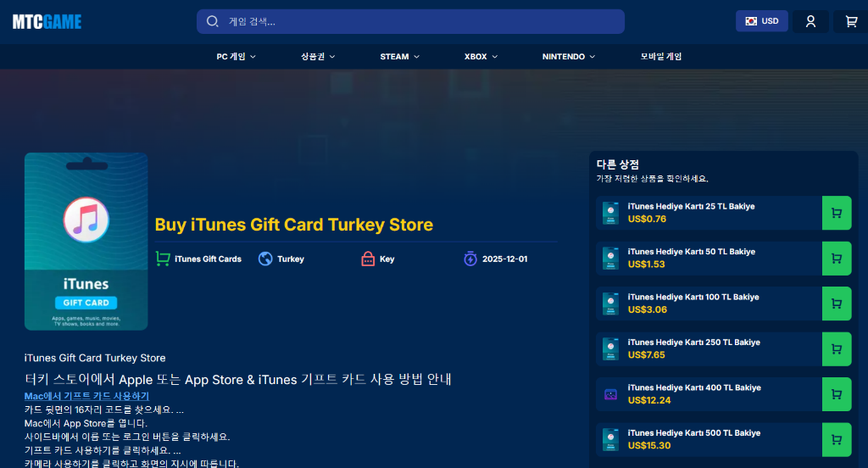Expand the PC 게임 menu
Image resolution: width=868 pixels, height=468 pixels.
pyautogui.click(x=236, y=57)
